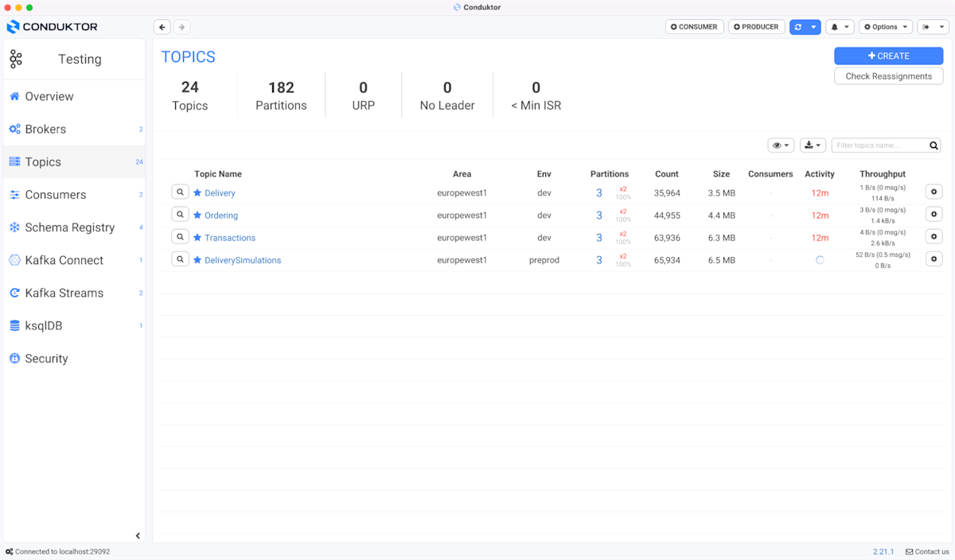Open the CONSUMER button
955x560 pixels.
(x=694, y=27)
